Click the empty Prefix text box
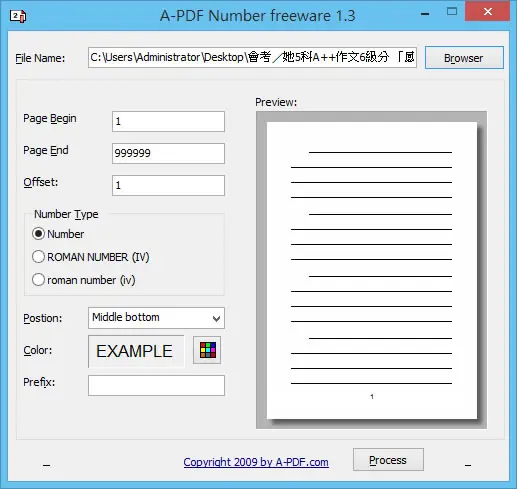517x489 pixels. 156,385
